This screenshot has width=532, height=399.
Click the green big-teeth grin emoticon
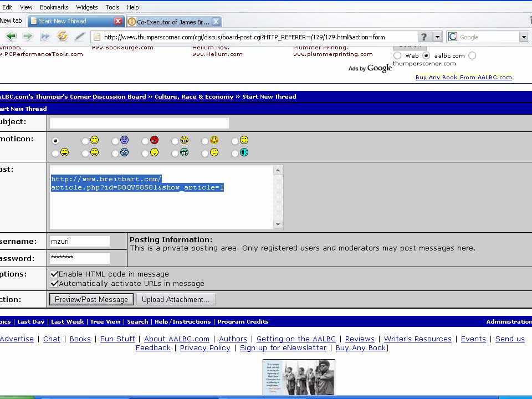pos(184,152)
